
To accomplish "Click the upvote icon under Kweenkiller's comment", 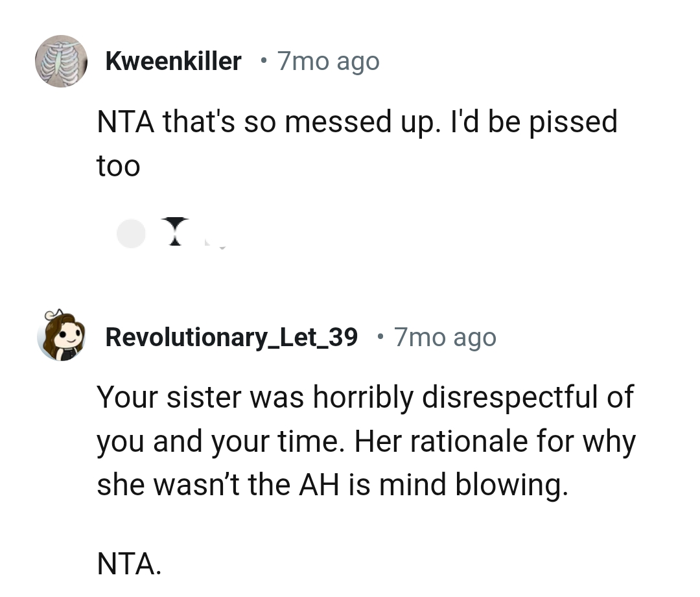I will tap(132, 233).
